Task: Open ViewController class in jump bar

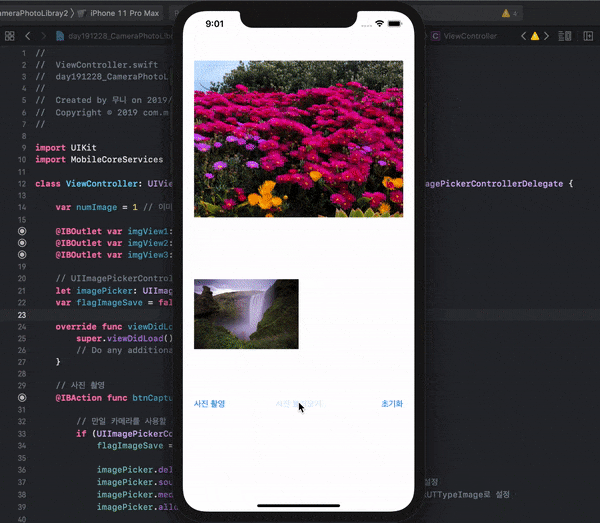Action: point(470,36)
